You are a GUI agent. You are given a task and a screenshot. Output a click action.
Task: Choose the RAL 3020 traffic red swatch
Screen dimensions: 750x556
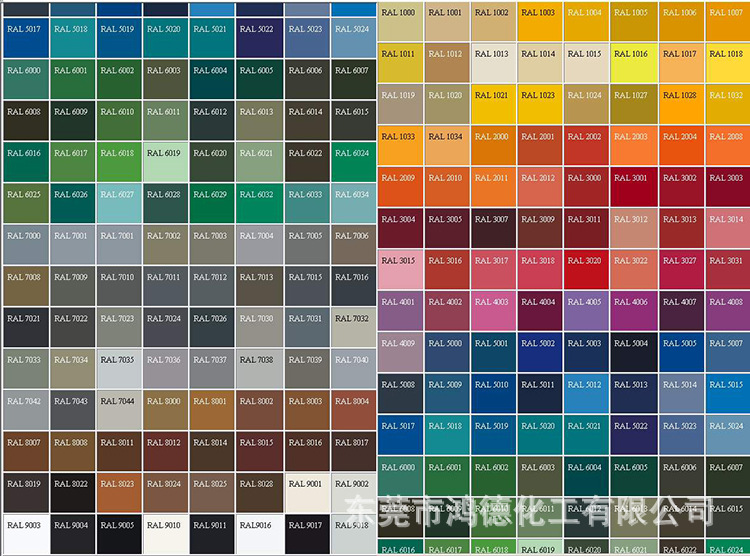586,270
